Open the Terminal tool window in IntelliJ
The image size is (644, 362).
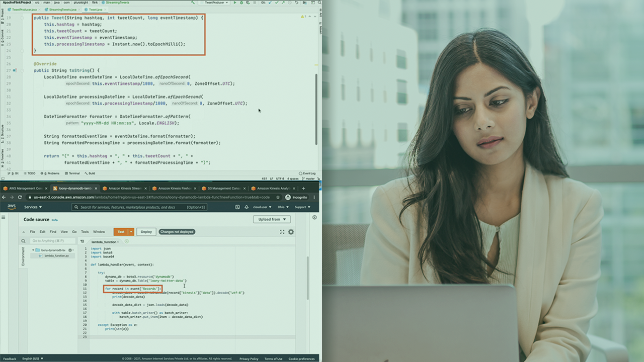coord(73,173)
